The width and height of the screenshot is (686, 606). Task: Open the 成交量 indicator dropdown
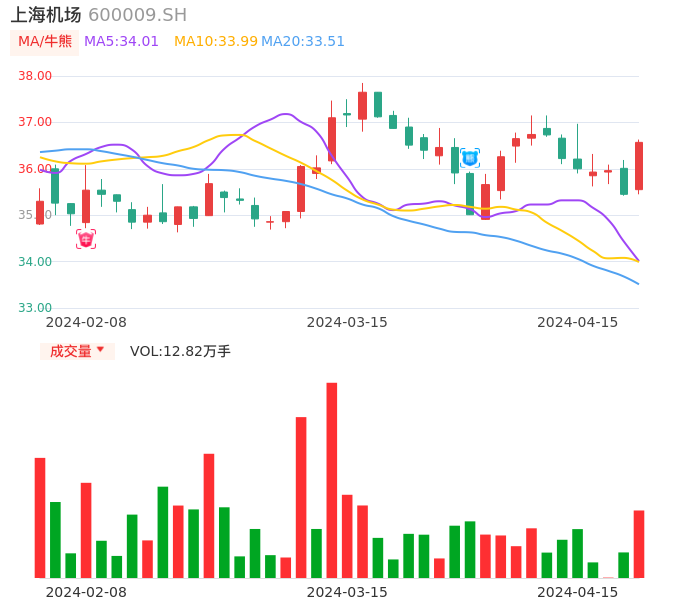pos(77,351)
